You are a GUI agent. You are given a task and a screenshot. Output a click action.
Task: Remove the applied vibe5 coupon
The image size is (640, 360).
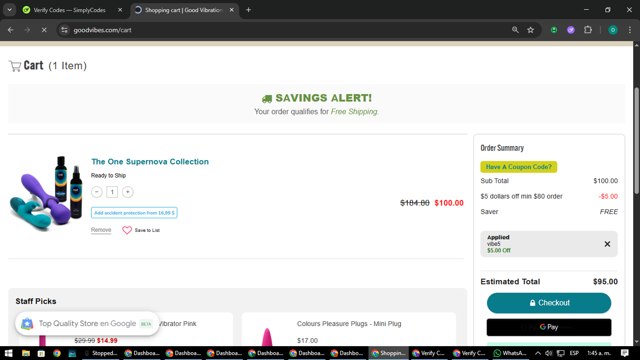click(607, 244)
